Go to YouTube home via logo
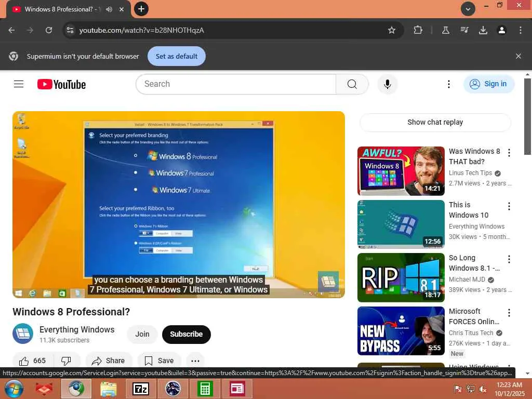Screen dimensions: 532x399 click(61, 84)
